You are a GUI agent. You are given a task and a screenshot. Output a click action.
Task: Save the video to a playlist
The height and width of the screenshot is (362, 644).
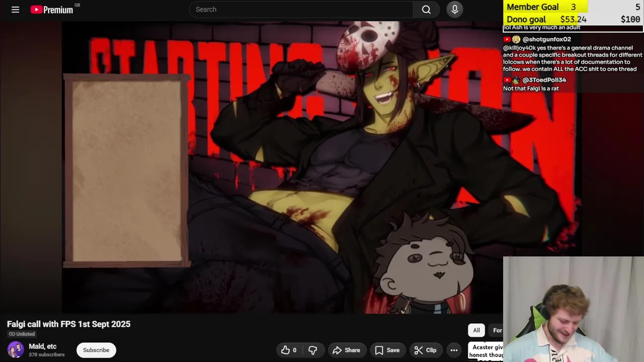pos(387,350)
